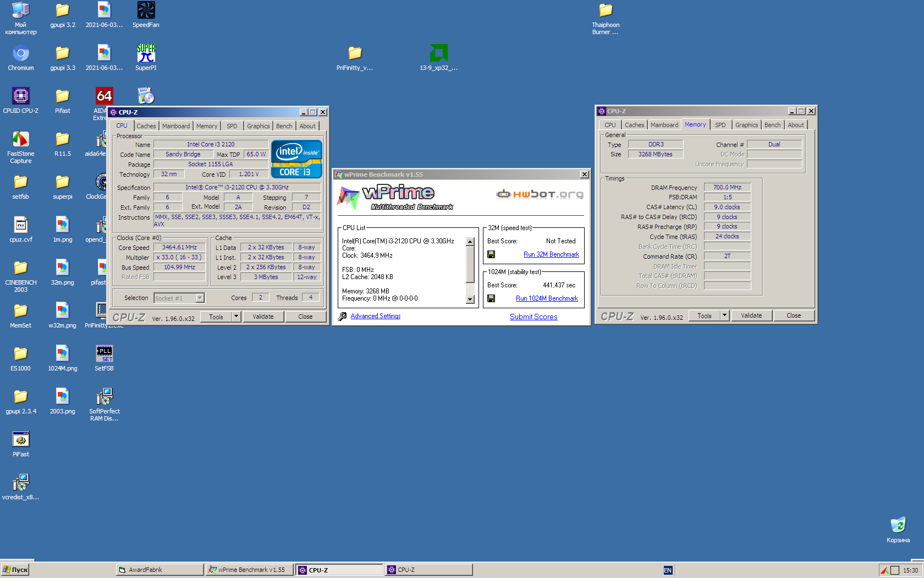Image resolution: width=924 pixels, height=578 pixels.
Task: Open Memory tab in left CPU-Z window
Action: [207, 126]
